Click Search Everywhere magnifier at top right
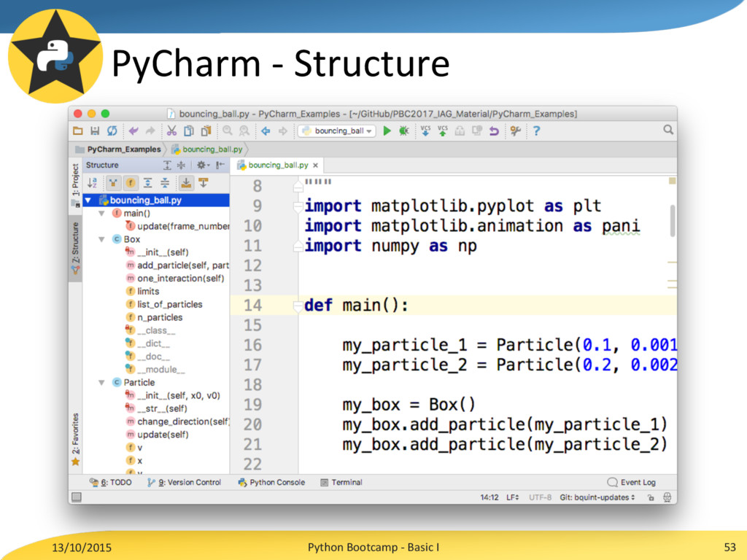 (x=668, y=130)
